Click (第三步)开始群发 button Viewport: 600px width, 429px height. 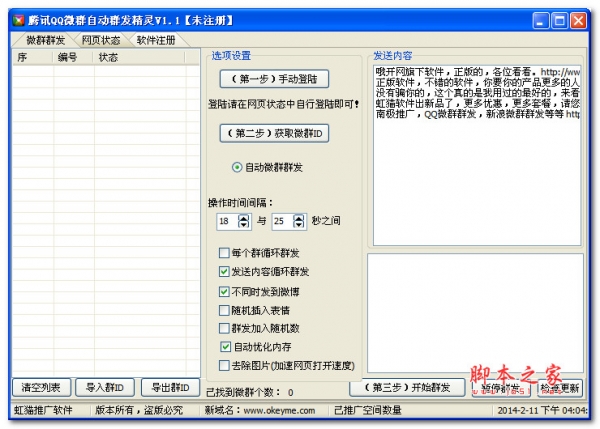pyautogui.click(x=407, y=388)
